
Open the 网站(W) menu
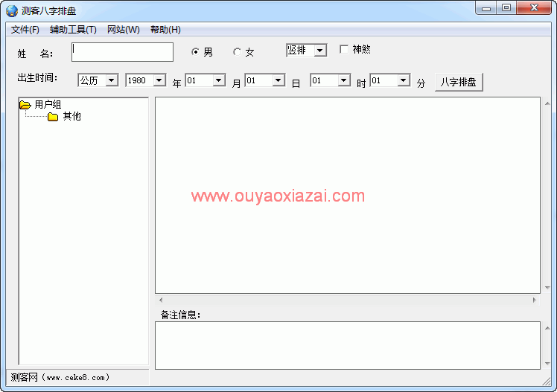tap(124, 30)
